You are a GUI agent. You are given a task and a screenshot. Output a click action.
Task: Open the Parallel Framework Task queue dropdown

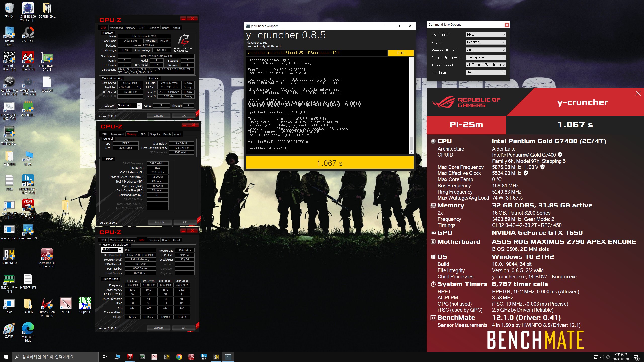[x=486, y=57]
